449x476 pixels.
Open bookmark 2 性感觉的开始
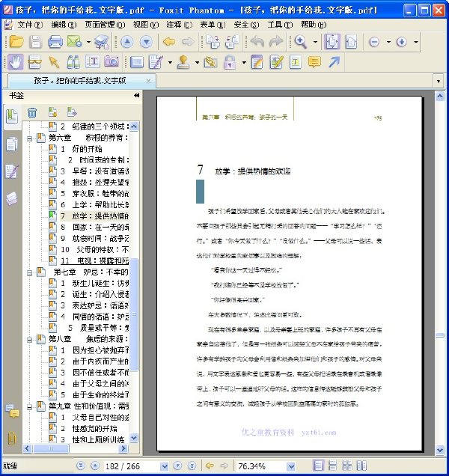(88, 428)
